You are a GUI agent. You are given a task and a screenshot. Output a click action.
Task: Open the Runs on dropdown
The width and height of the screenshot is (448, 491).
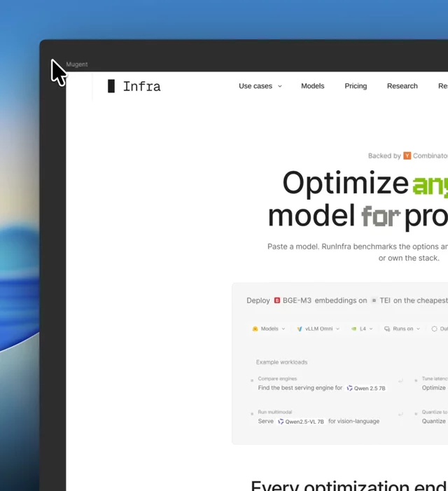(402, 329)
